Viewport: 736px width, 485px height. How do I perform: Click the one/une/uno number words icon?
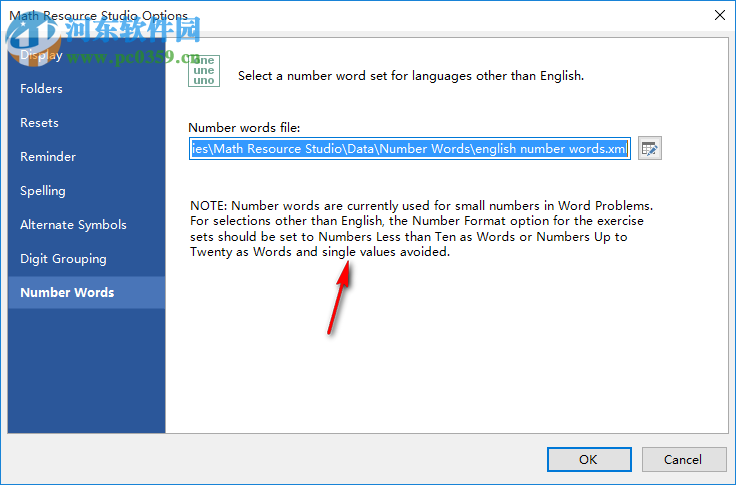tap(204, 70)
